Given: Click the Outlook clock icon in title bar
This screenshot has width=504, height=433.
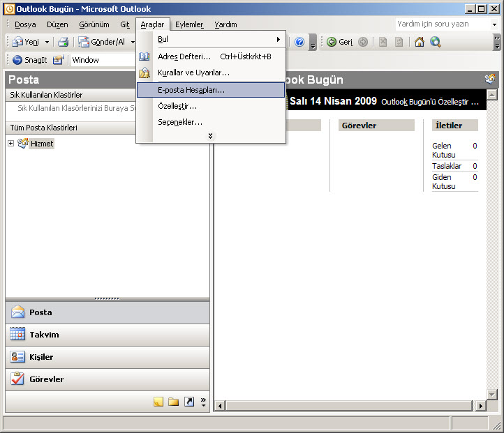Looking at the screenshot, I should pos(9,9).
